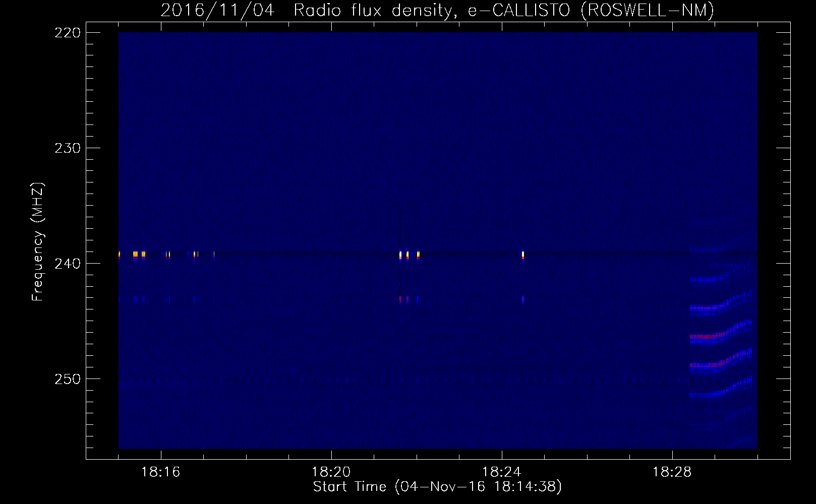816x504 pixels.
Task: Click the 'Start Time (04-Nov-16 18:14:38)' label
Action: pyautogui.click(x=437, y=487)
